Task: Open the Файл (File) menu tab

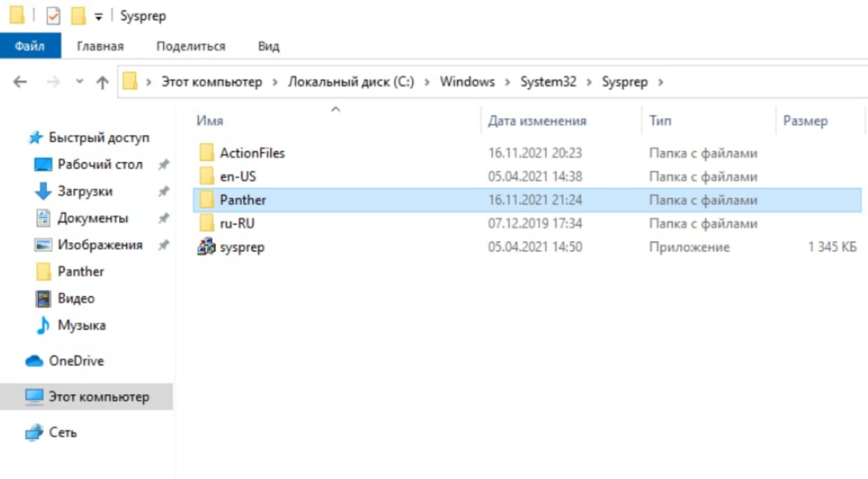Action: pyautogui.click(x=30, y=47)
